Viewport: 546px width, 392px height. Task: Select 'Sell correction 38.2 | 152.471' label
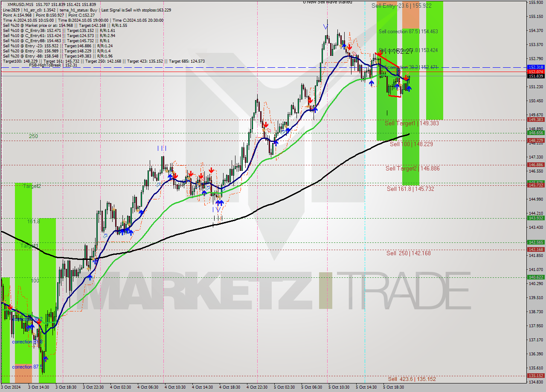click(x=408, y=67)
